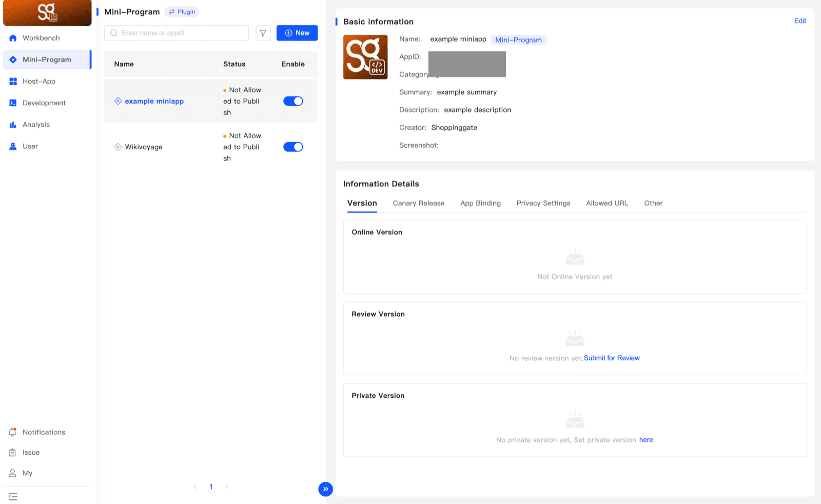Click the example miniapp logo thumbnail

365,57
